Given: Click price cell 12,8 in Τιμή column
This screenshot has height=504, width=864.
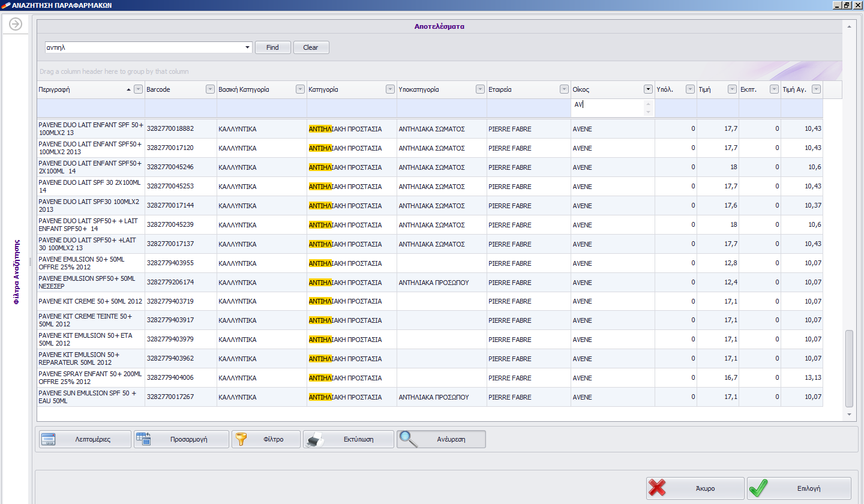Looking at the screenshot, I should point(718,263).
